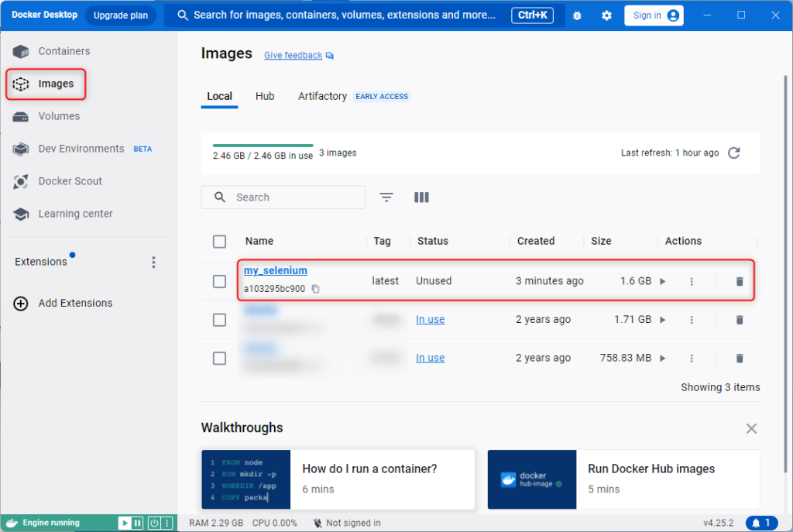The image size is (793, 532).
Task: Refresh the images list
Action: click(734, 153)
